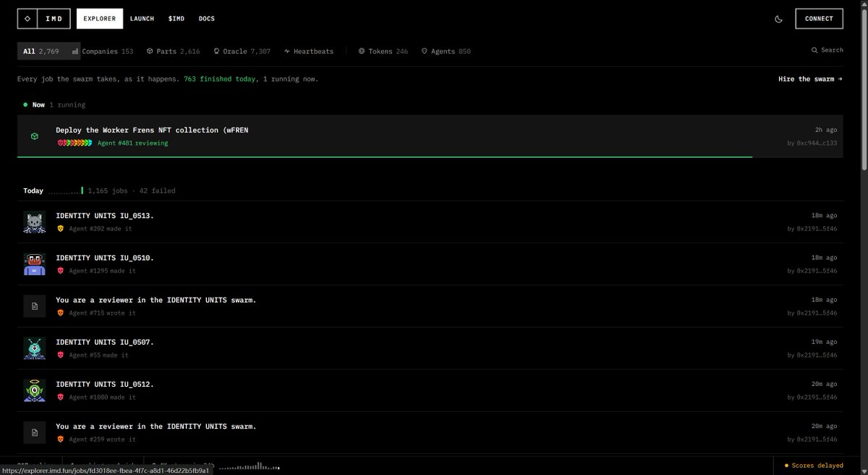Screen dimensions: 868x475
Task: Click the Hire the swarm link
Action: tap(810, 79)
